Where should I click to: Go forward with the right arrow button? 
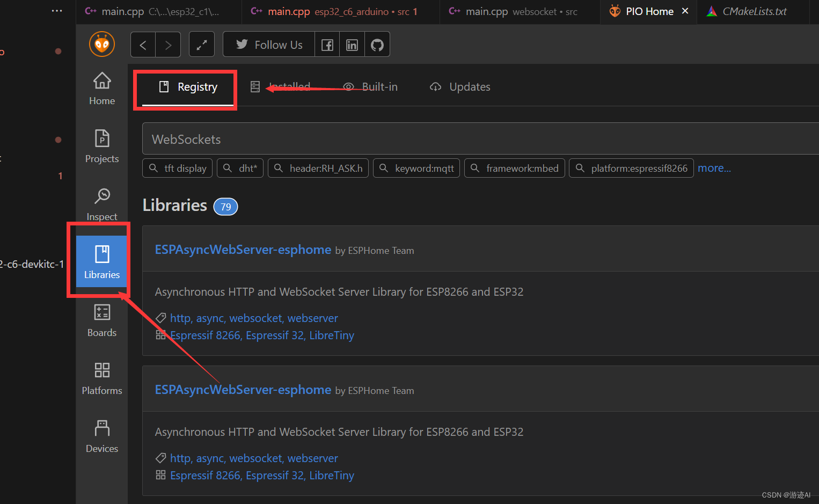point(168,45)
